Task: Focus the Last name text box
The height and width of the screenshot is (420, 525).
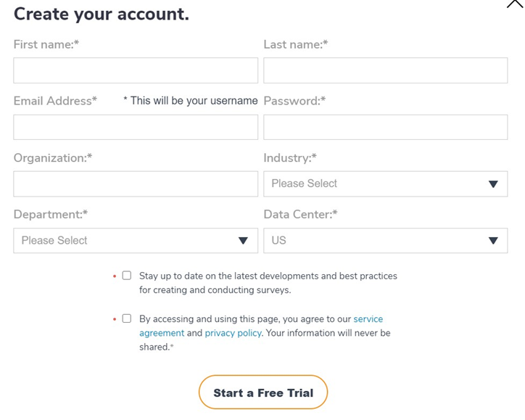Action: pos(385,71)
